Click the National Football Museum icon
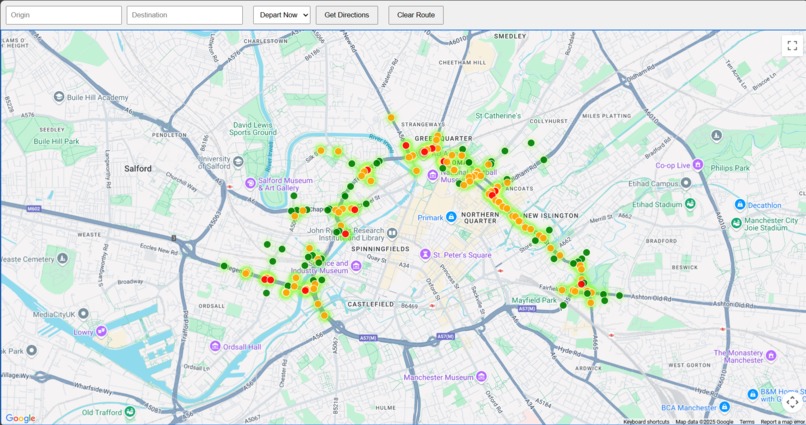Viewport: 806px width, 425px height. (x=433, y=176)
